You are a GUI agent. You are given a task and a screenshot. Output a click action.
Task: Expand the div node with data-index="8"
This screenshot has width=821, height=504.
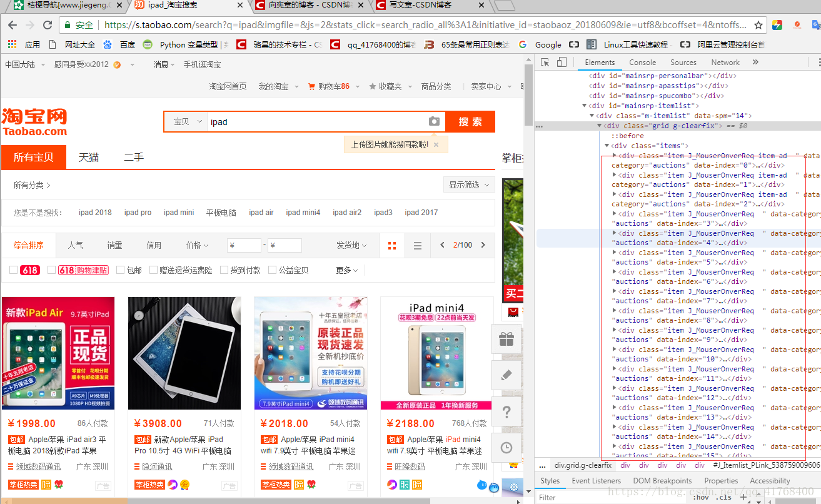tap(615, 310)
